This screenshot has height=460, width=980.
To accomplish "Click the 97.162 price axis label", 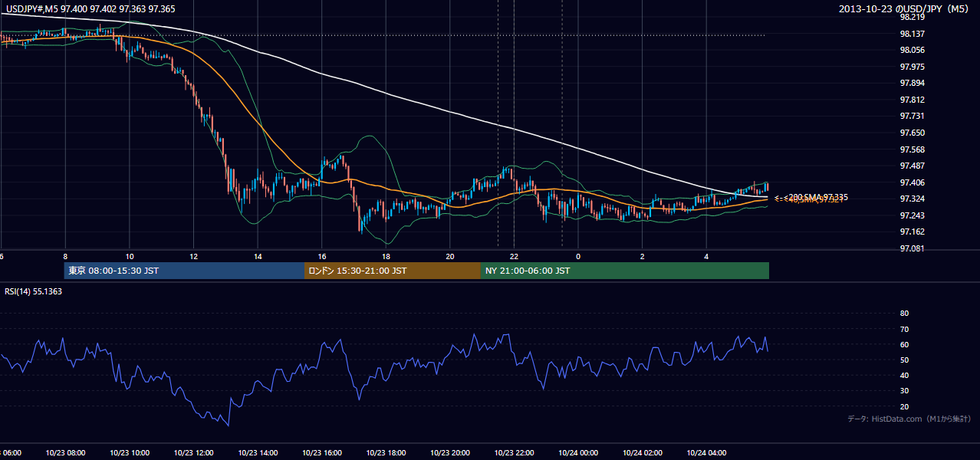I will pyautogui.click(x=912, y=232).
